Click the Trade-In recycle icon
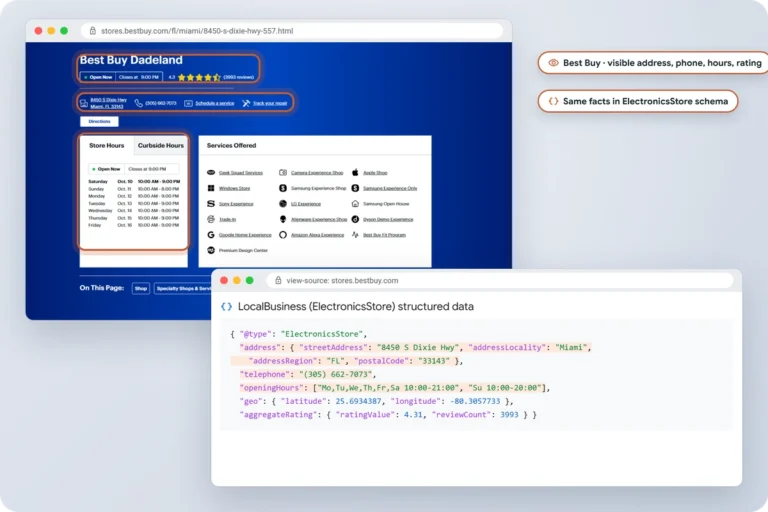This screenshot has width=768, height=512. 211,219
